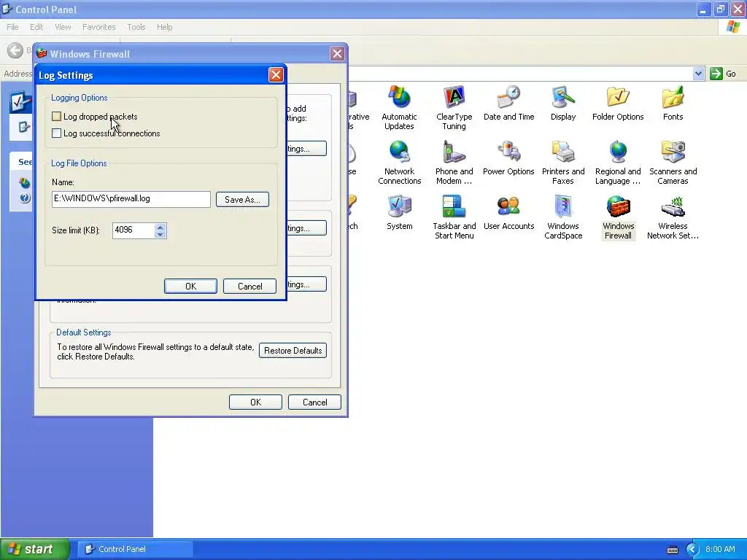Open System icon

click(399, 213)
